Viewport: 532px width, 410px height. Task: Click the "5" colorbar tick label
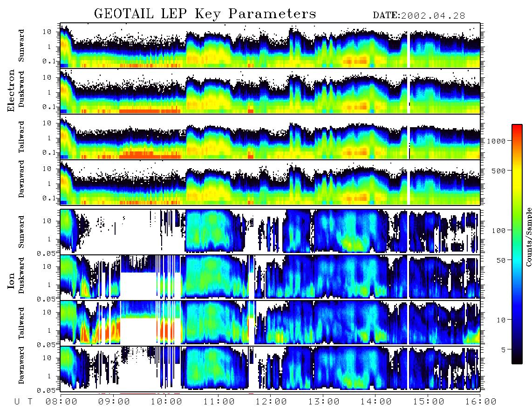click(504, 350)
